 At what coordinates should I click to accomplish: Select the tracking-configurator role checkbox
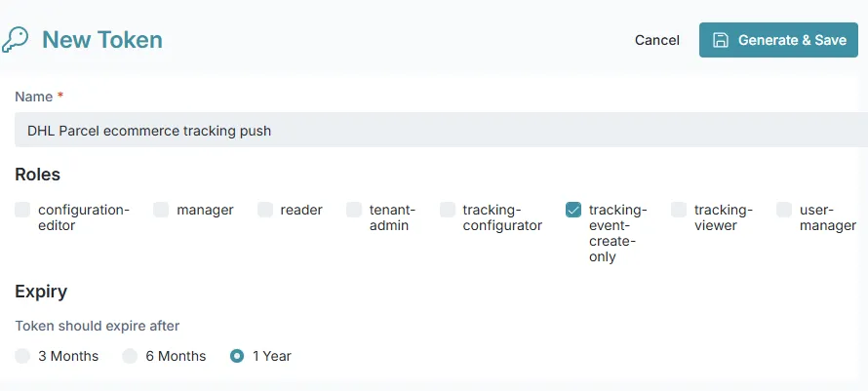(448, 210)
